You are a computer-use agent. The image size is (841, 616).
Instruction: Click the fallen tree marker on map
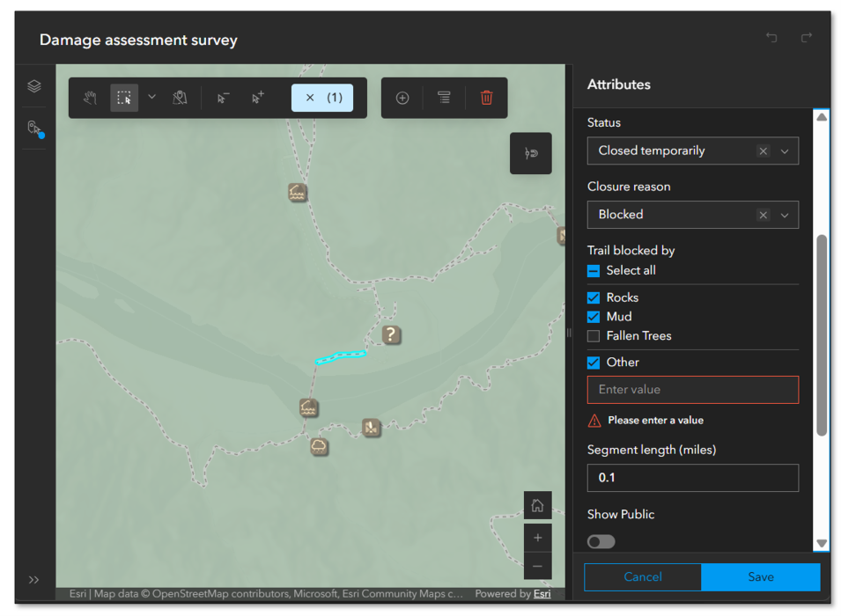coord(371,428)
